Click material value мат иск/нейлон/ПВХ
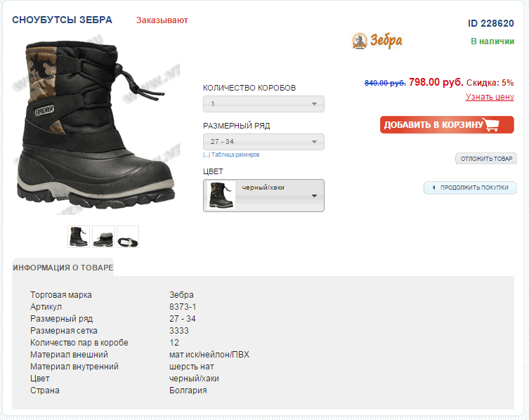Screen dimensions: 529x420 pyautogui.click(x=209, y=355)
